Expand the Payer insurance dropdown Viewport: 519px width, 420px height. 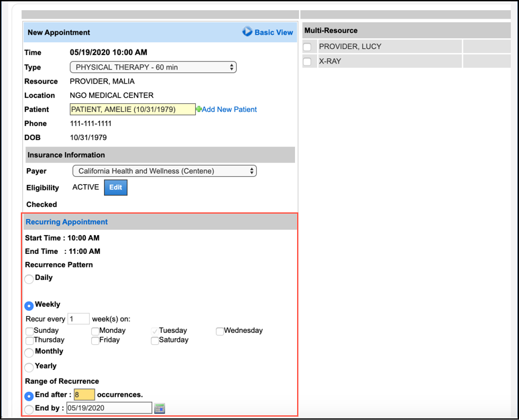163,171
